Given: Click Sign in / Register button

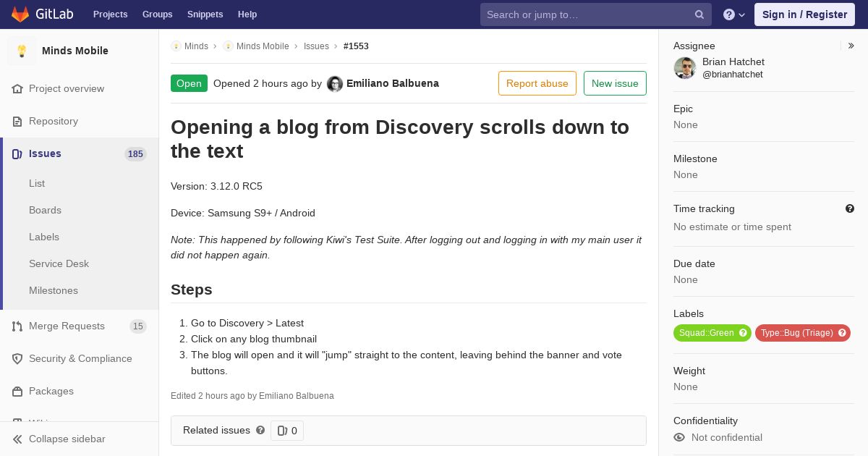Looking at the screenshot, I should point(804,14).
